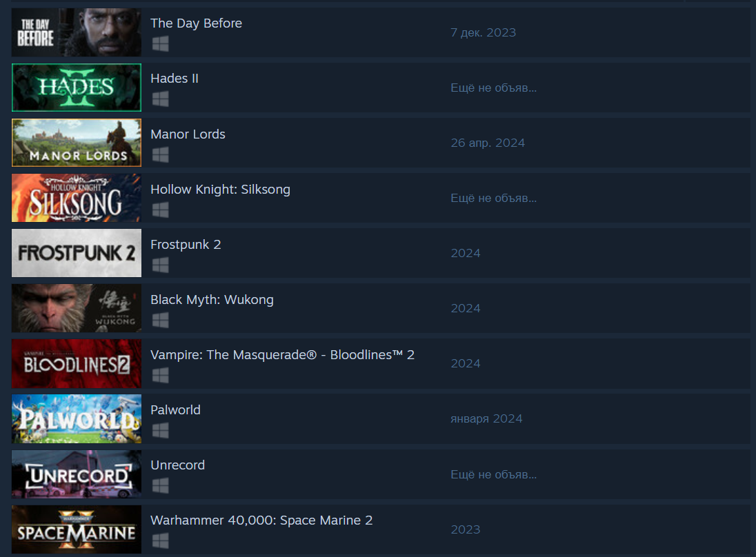Open the Hollow Knight: Silksong title link
Image resolution: width=756 pixels, height=557 pixels.
[x=220, y=190]
